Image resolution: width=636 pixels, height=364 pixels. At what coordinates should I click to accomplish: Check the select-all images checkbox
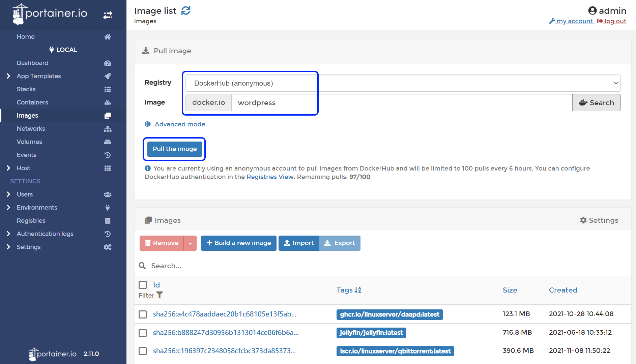click(x=143, y=285)
